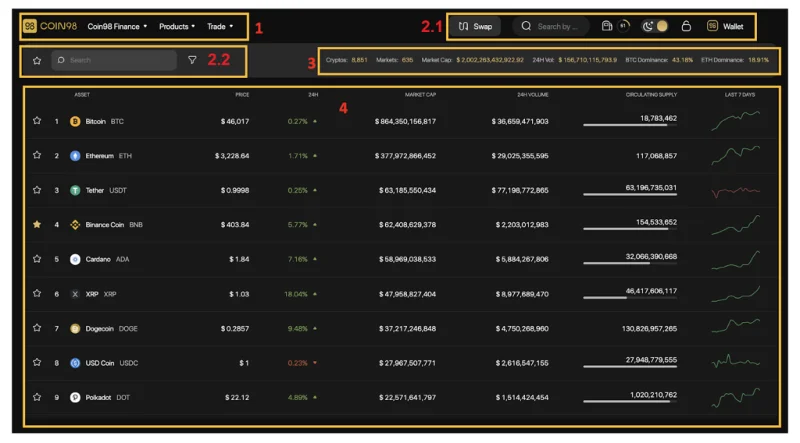Open the Cardano asset name

click(x=98, y=259)
